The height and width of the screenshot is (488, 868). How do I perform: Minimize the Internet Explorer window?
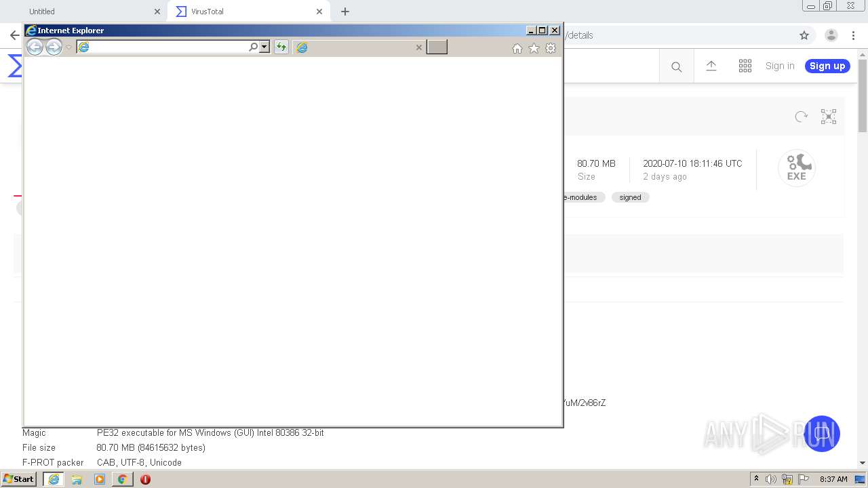click(531, 30)
